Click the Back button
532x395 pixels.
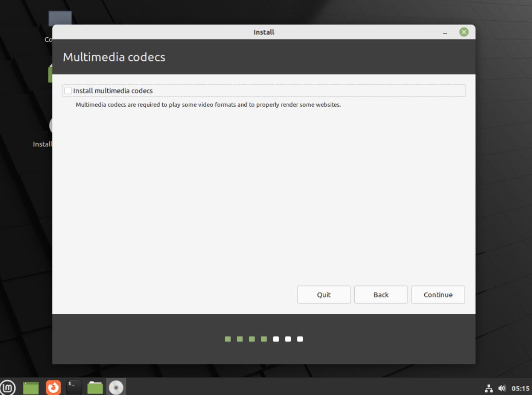(380, 294)
